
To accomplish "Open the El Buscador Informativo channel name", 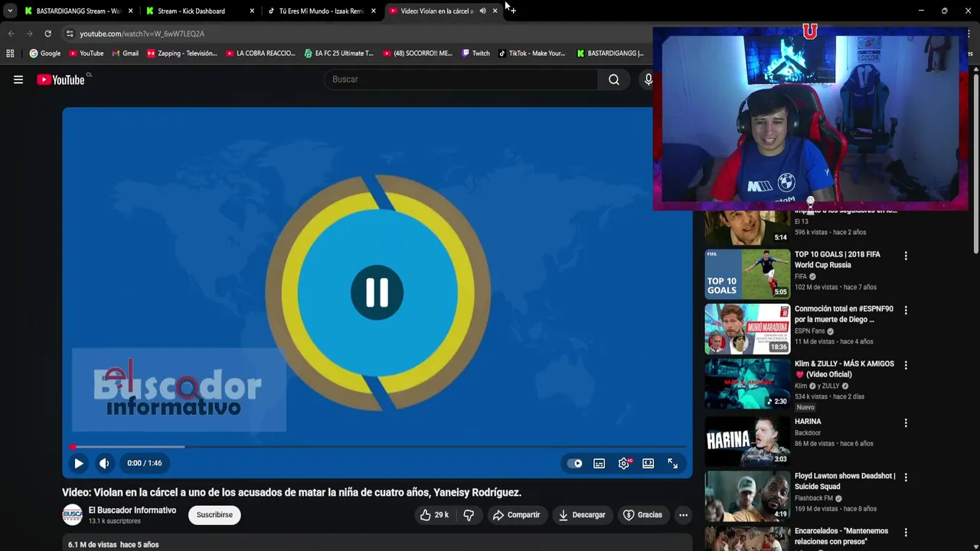I will pos(132,510).
